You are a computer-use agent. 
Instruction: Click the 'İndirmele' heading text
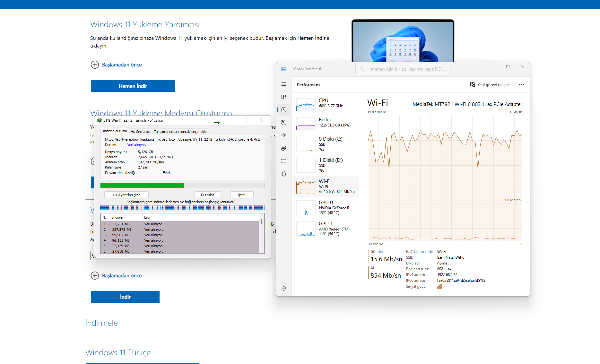click(x=101, y=323)
